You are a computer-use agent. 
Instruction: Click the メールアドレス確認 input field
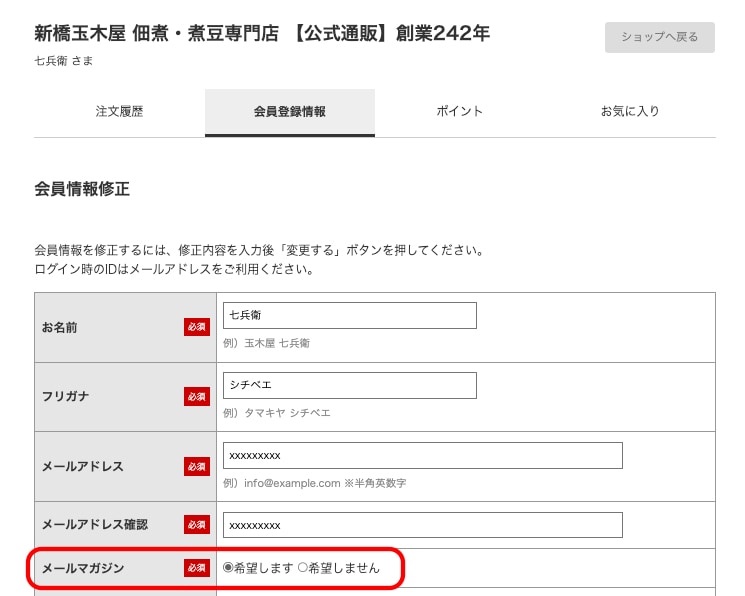coord(422,525)
